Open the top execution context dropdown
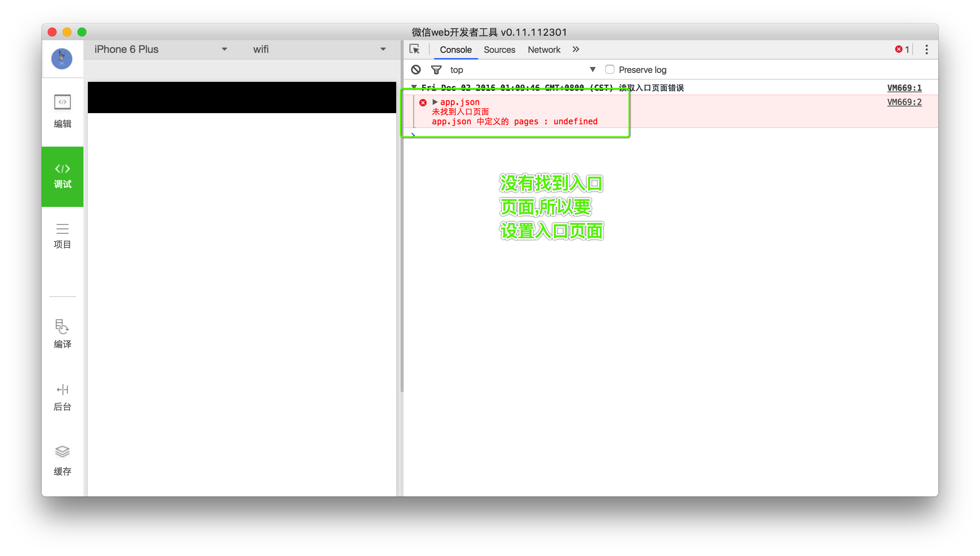The width and height of the screenshot is (980, 556). 522,70
